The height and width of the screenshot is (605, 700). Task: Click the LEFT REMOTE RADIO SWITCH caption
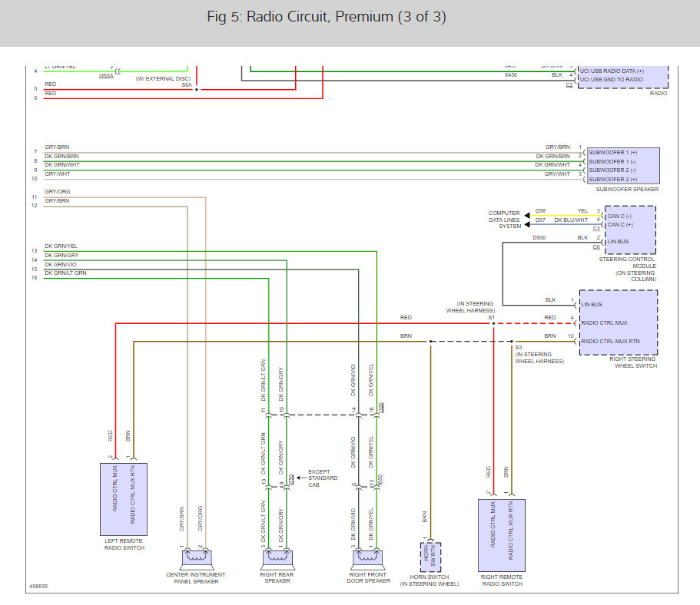point(124,544)
